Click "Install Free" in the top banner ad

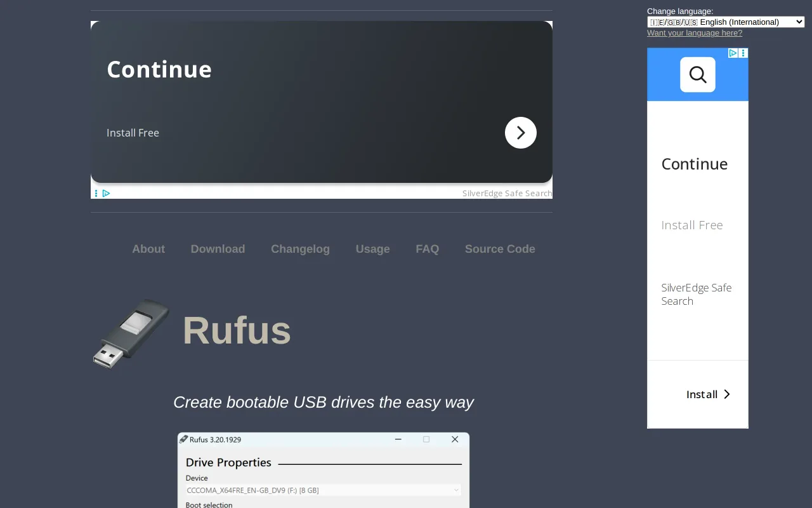tap(133, 133)
